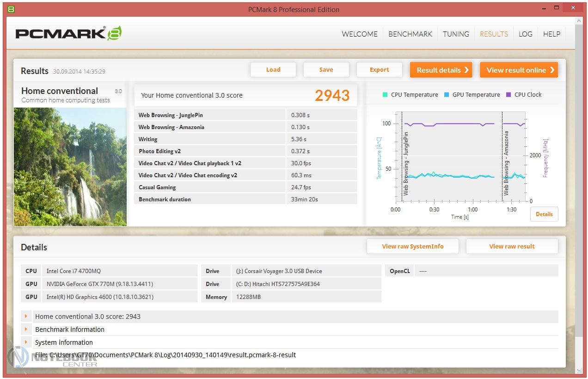Save the current benchmark result
The height and width of the screenshot is (379, 588).
(326, 70)
